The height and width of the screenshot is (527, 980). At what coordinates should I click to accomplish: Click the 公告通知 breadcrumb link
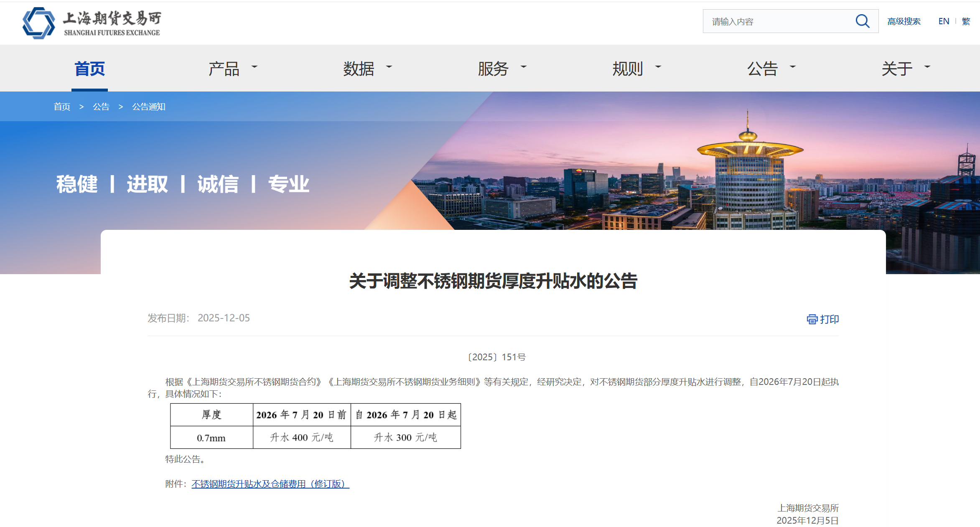click(x=149, y=107)
